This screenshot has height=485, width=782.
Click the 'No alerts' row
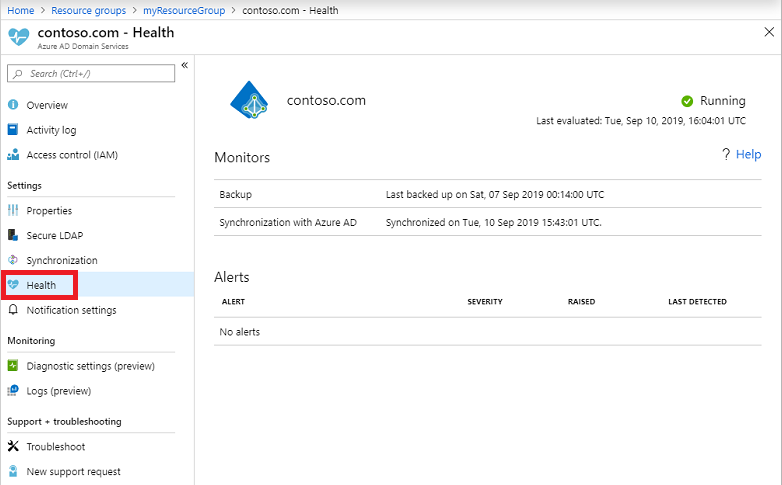[487, 331]
